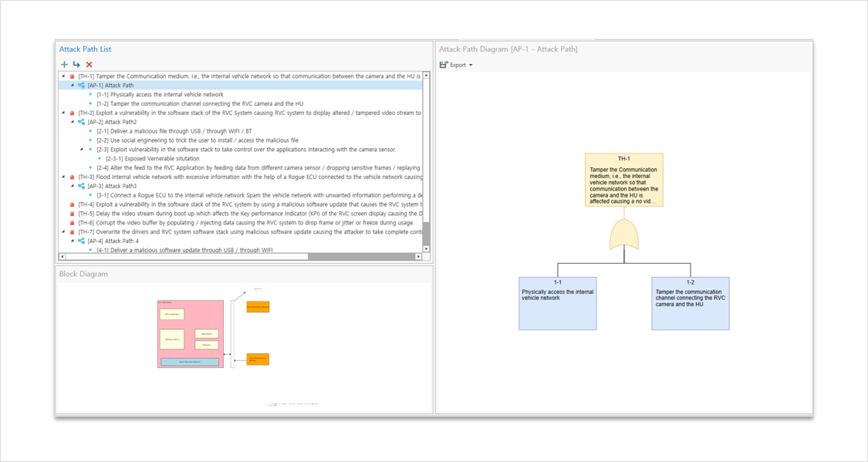
Task: Select step [1-2] Tamper the communication channel
Action: (200, 103)
